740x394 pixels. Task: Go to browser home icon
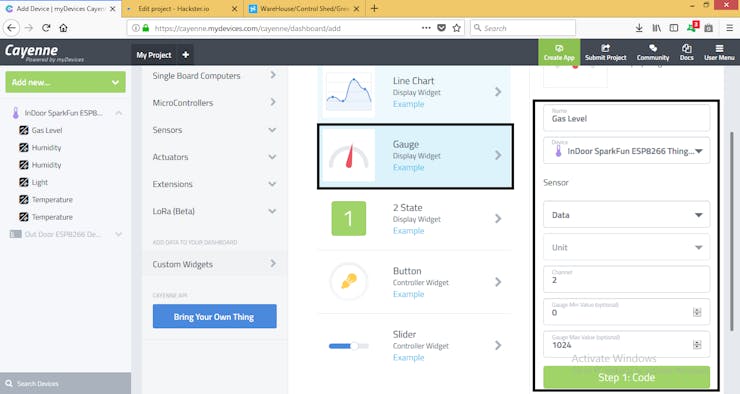click(63, 28)
